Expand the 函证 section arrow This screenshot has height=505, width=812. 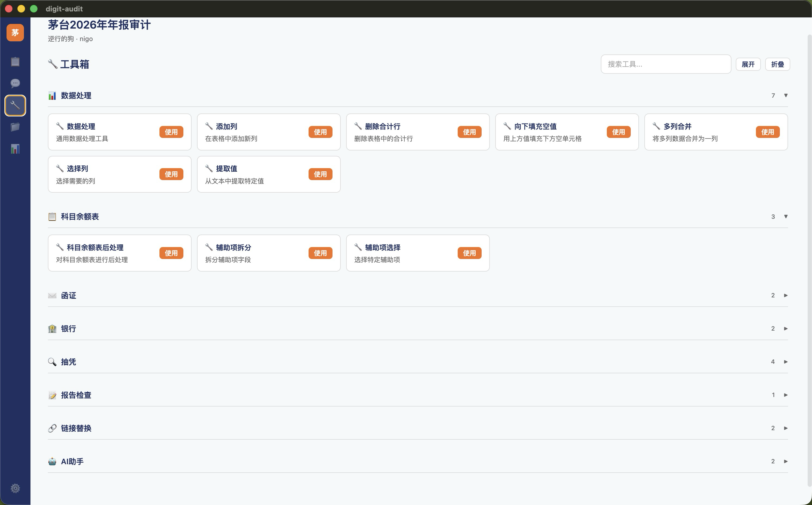[786, 295]
